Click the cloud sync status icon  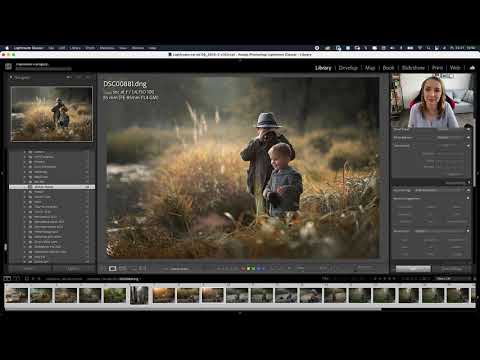[x=472, y=68]
